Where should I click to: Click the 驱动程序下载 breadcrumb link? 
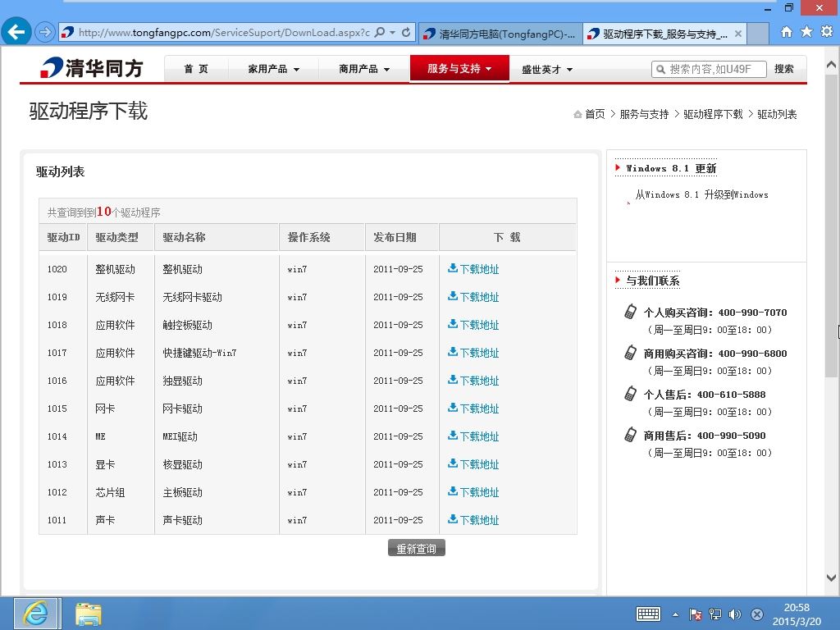713,114
